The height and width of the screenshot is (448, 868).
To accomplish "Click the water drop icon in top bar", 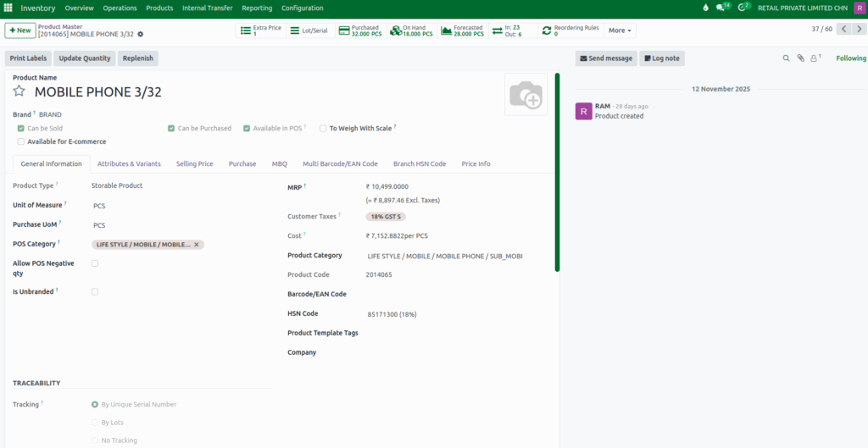I will pyautogui.click(x=705, y=8).
